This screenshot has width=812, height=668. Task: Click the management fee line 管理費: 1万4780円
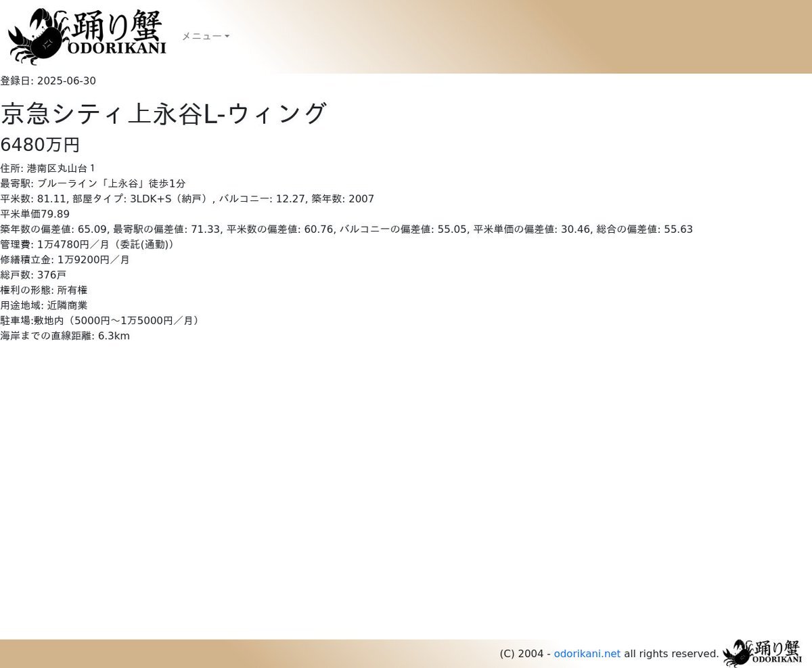coord(89,244)
